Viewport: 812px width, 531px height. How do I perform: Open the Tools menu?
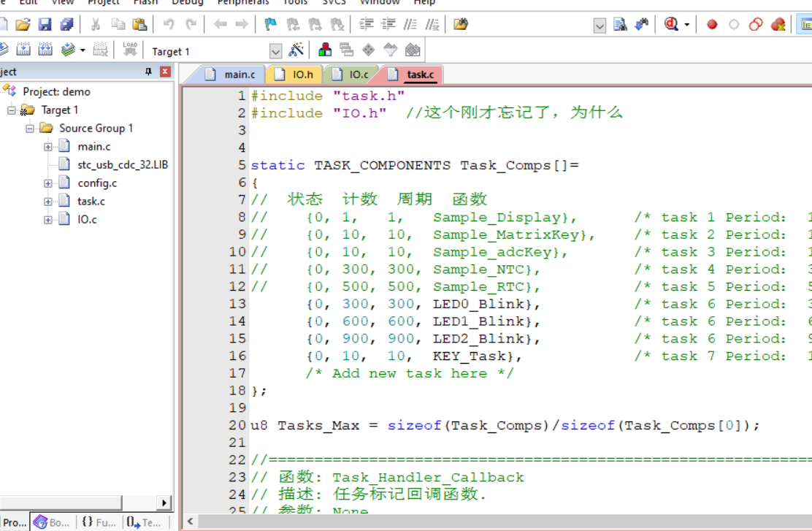click(295, 3)
